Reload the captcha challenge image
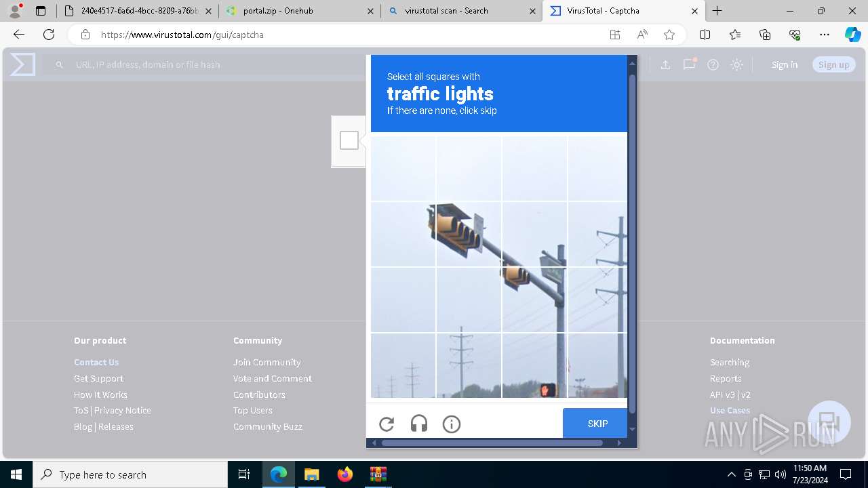Screen dimensions: 868x488 [387, 424]
